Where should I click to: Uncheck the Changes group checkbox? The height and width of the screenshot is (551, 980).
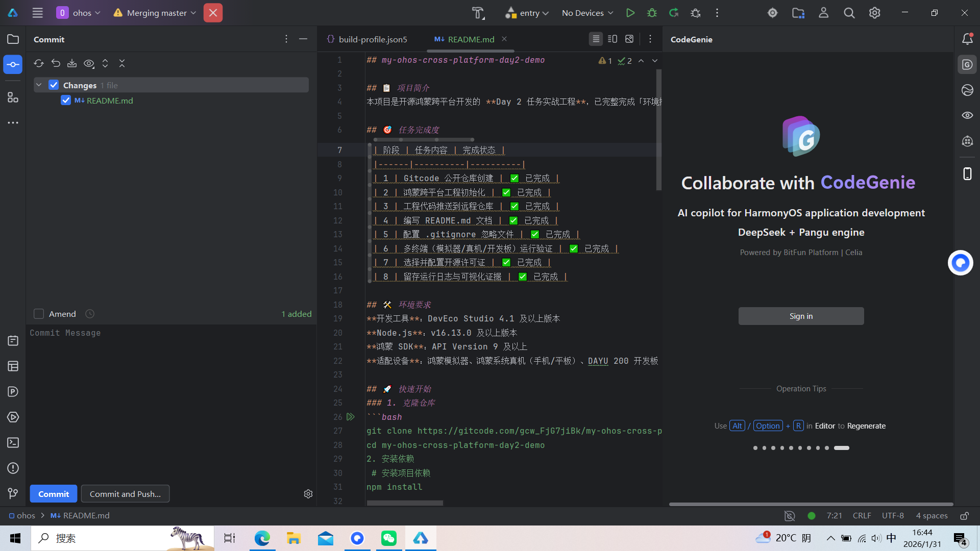(x=54, y=85)
